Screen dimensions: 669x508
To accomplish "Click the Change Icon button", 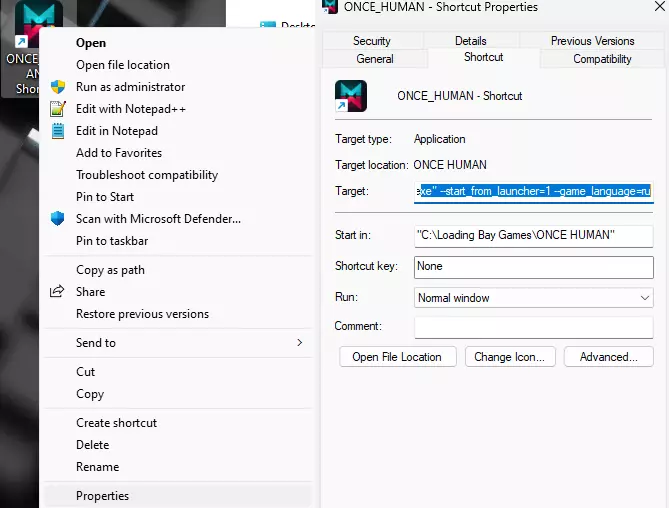I will [x=510, y=357].
